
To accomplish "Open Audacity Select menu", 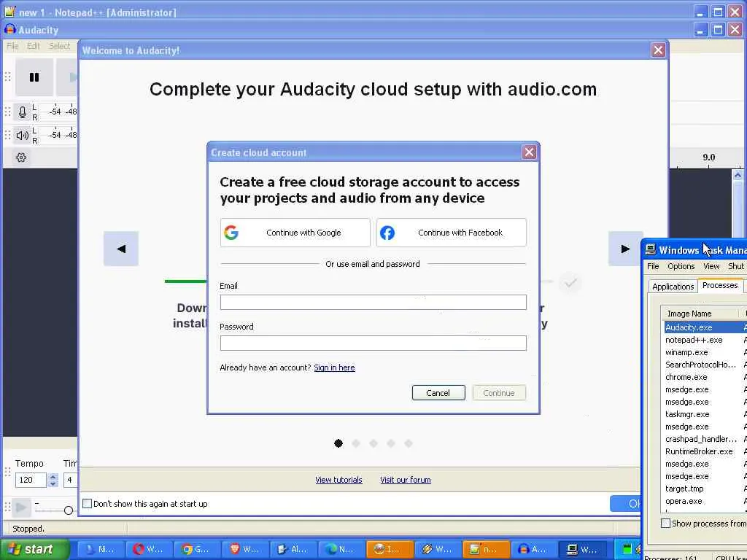I will pyautogui.click(x=59, y=46).
